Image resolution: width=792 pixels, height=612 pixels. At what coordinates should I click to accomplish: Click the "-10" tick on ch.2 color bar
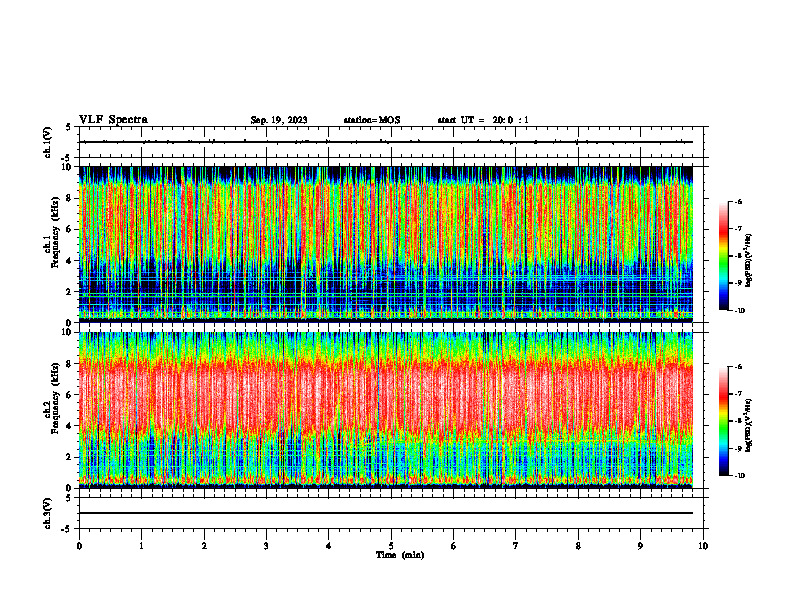point(739,476)
